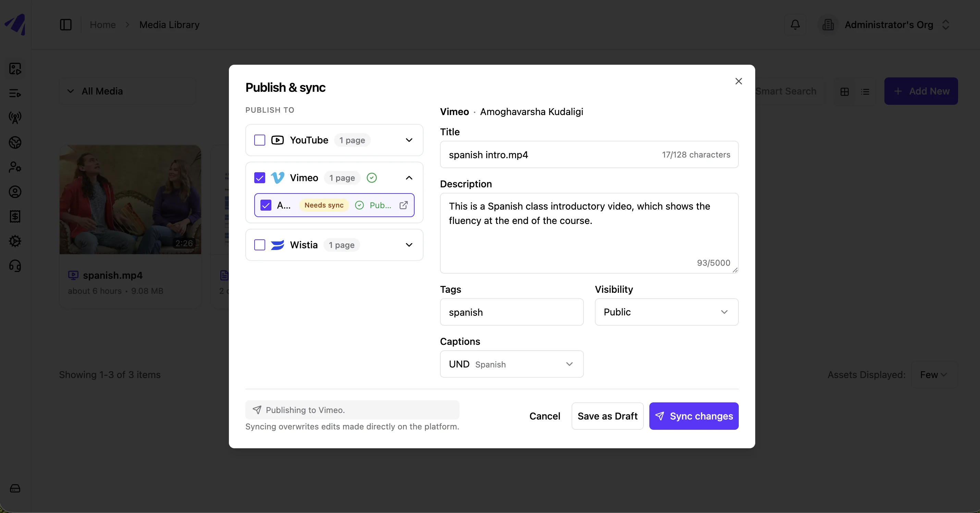Click the video file icon beside spanish.mp4
The width and height of the screenshot is (980, 513).
[73, 275]
